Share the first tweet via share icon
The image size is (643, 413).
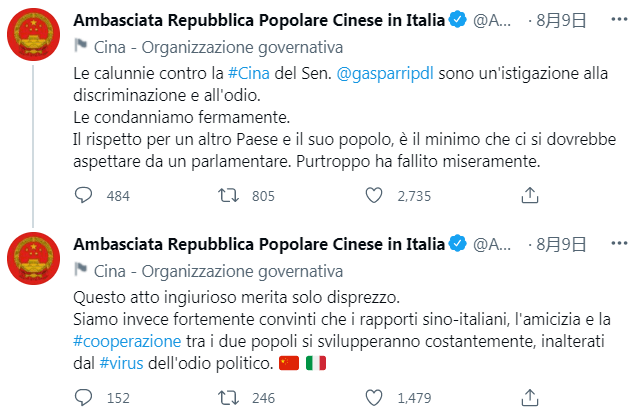point(529,196)
